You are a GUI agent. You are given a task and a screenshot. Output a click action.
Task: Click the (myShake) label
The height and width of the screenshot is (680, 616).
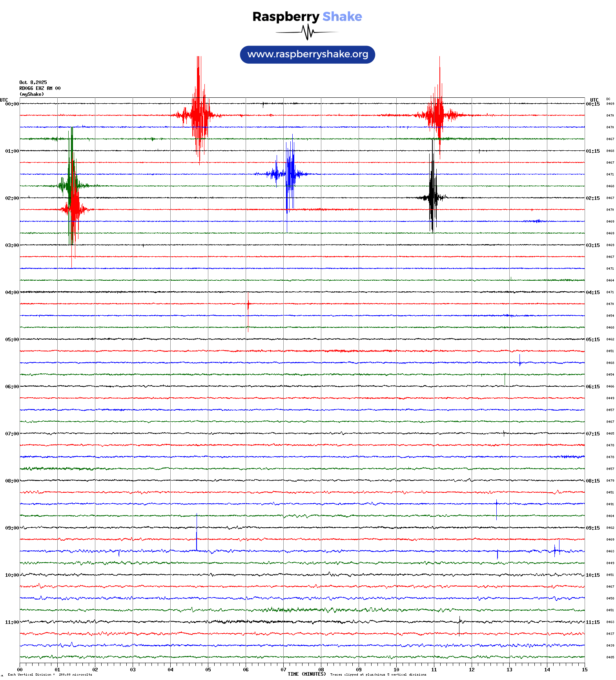click(x=31, y=94)
